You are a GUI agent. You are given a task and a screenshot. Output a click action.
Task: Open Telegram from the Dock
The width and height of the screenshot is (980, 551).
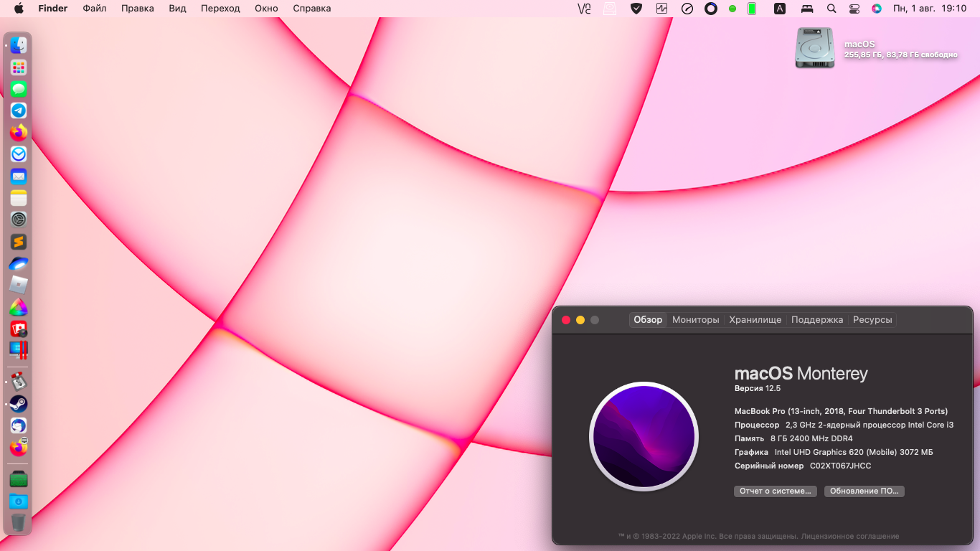(19, 110)
